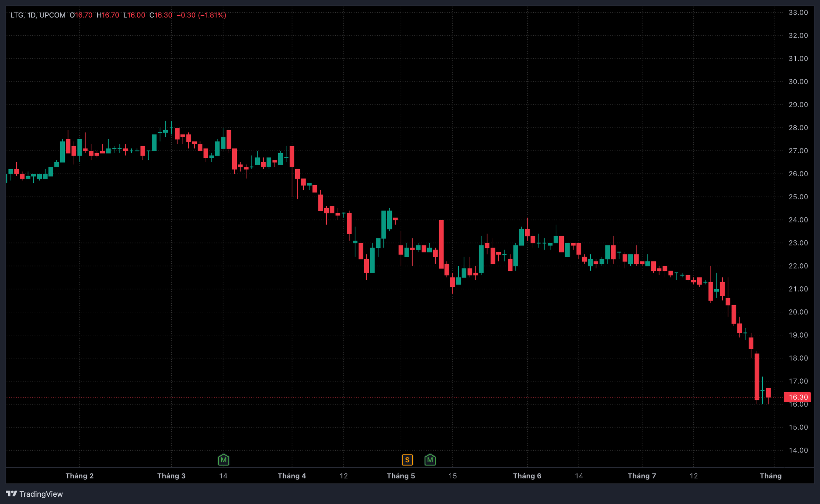Click the Tháng 2 date label
The image size is (820, 504).
[x=79, y=476]
